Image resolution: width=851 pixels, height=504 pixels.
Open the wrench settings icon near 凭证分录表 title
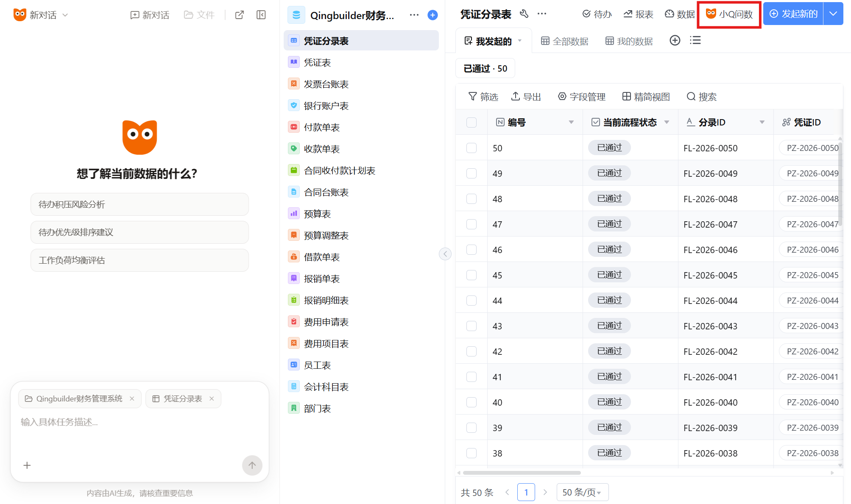pyautogui.click(x=524, y=14)
